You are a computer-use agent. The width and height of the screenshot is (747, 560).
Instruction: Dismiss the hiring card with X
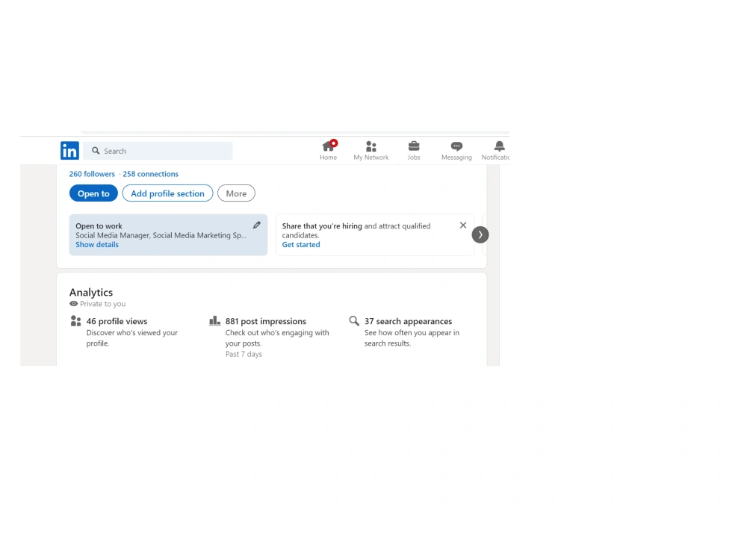click(463, 225)
